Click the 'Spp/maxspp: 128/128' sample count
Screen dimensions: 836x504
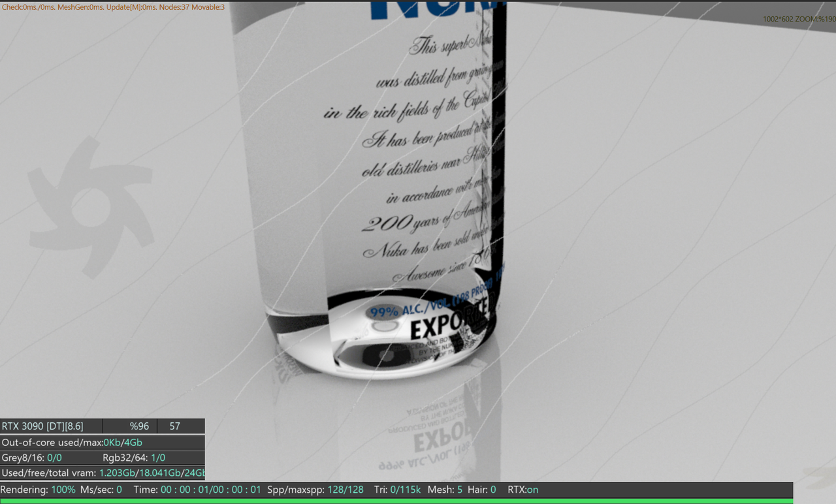pyautogui.click(x=315, y=490)
